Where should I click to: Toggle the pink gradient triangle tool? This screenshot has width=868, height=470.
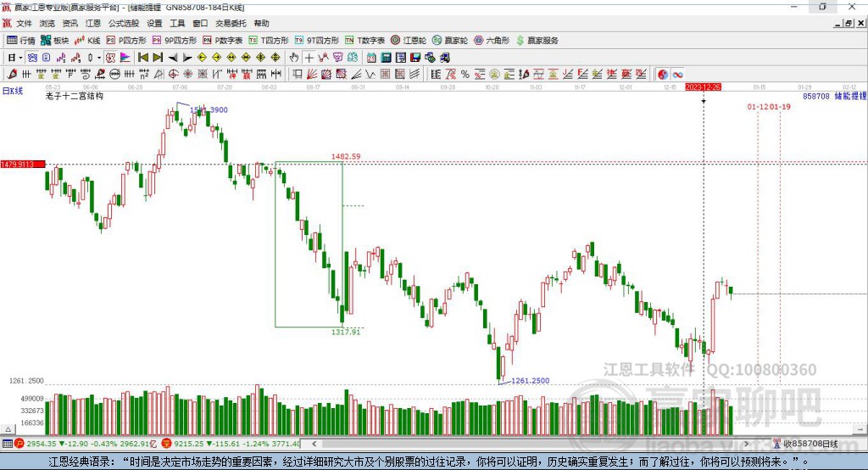coord(125,58)
